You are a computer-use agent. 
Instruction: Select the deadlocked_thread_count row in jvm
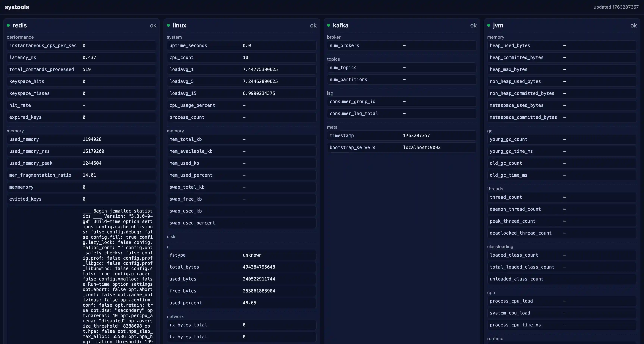click(562, 233)
